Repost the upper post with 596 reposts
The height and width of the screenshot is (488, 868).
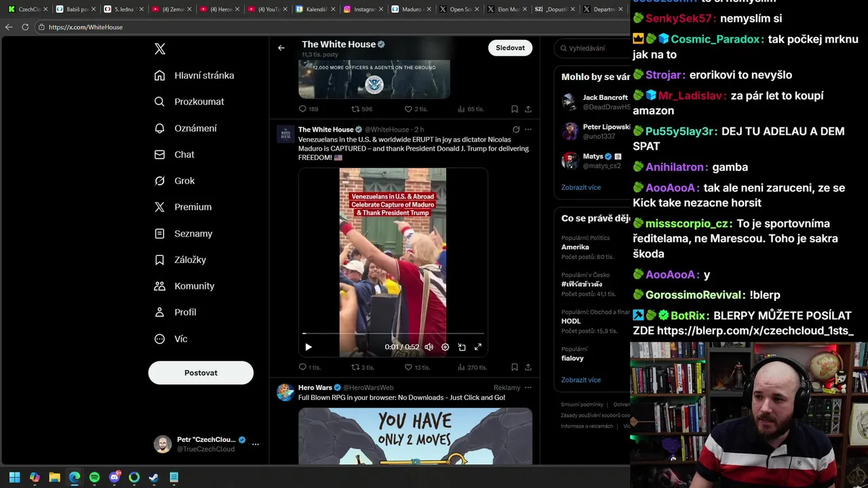tap(361, 109)
